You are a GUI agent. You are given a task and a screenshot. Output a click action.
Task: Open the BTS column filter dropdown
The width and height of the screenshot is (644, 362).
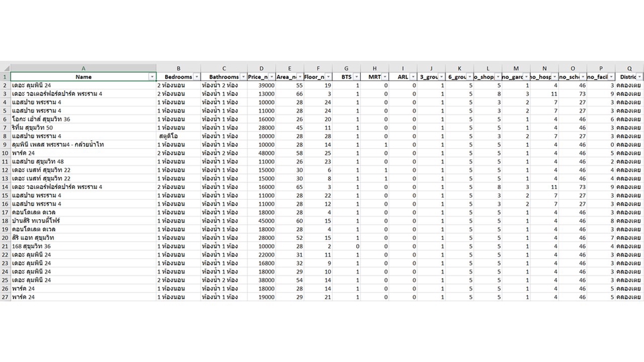(356, 76)
